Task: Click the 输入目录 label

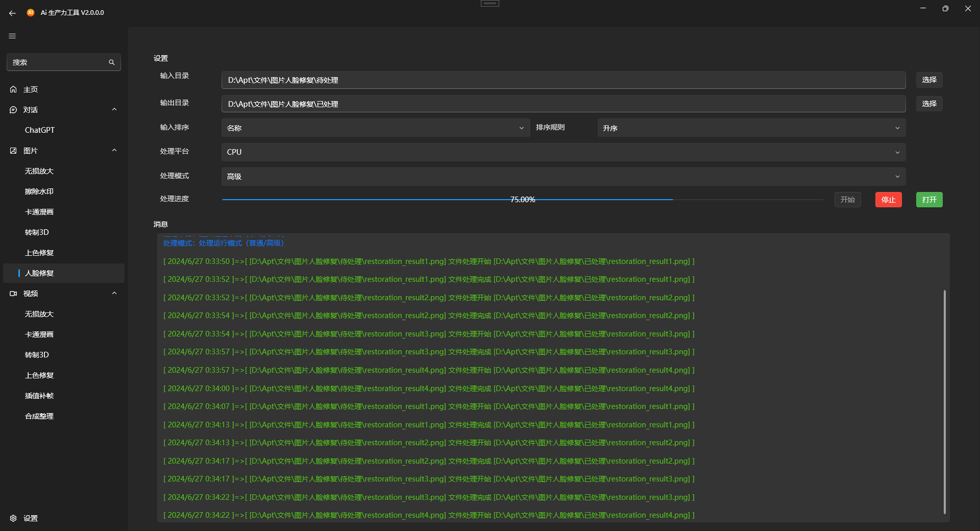Action: (x=175, y=76)
